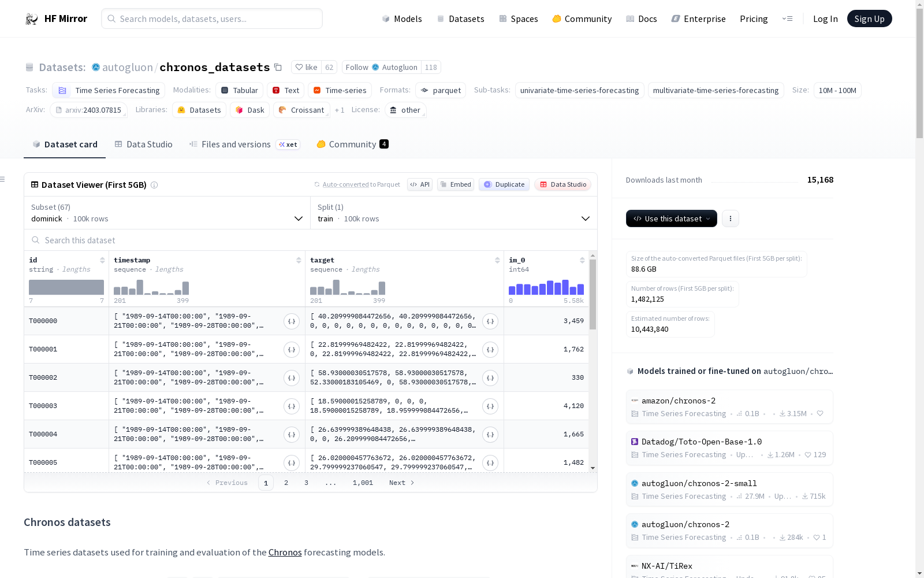Filter by Time Series Forecasting task tag
Image resolution: width=924 pixels, height=578 pixels.
[x=109, y=90]
